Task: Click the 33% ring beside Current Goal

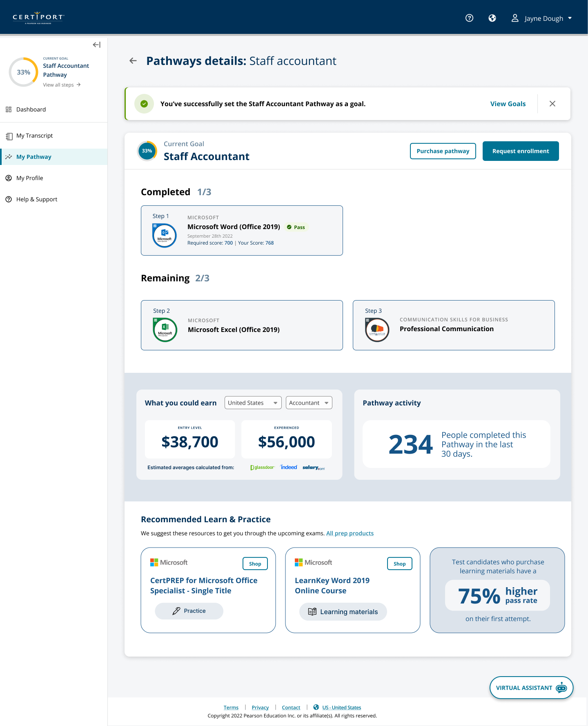Action: click(147, 151)
